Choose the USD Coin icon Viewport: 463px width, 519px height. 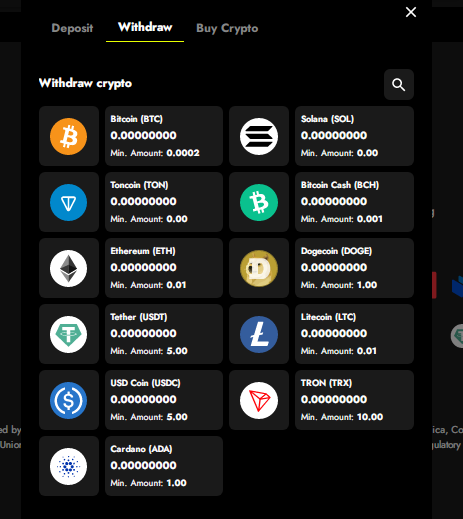pyautogui.click(x=68, y=400)
